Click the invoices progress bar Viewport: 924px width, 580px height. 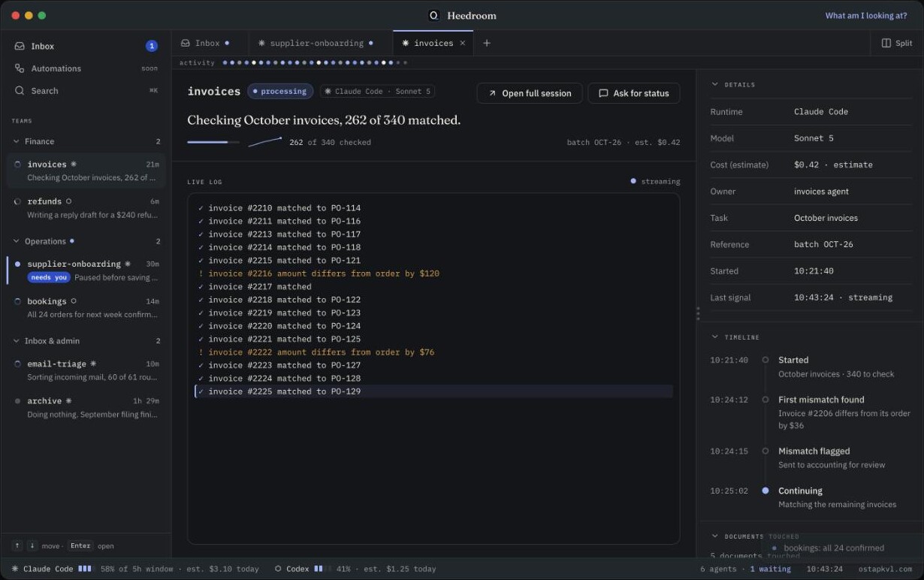tap(213, 142)
